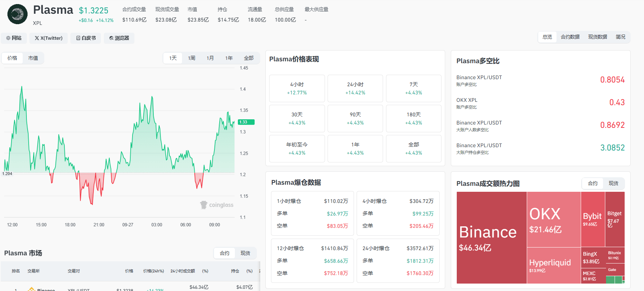Click 12小时爆仓 total $1410.84万
The height and width of the screenshot is (291, 644).
pyautogui.click(x=334, y=248)
